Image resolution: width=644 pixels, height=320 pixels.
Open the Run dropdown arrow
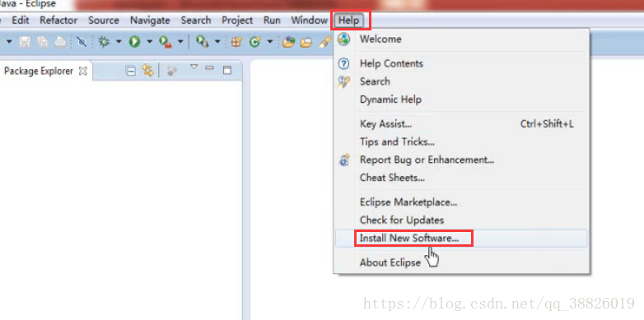click(150, 41)
